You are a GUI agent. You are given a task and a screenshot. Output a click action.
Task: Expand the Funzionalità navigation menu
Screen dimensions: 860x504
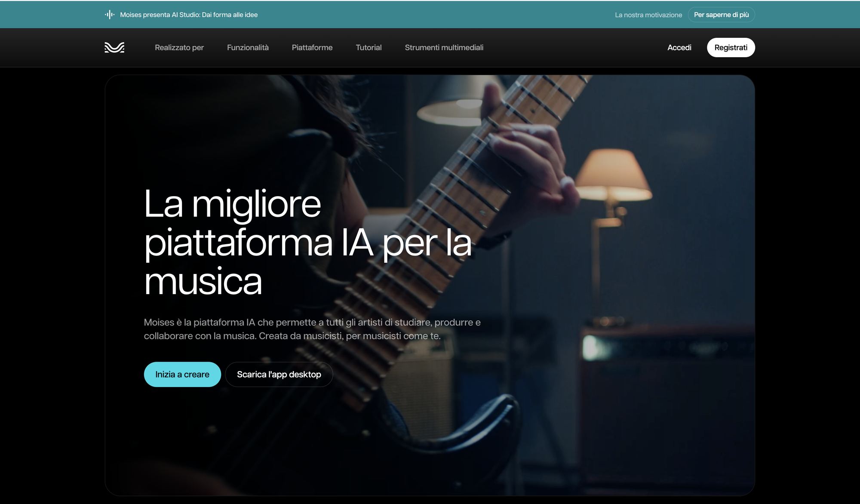pos(248,48)
